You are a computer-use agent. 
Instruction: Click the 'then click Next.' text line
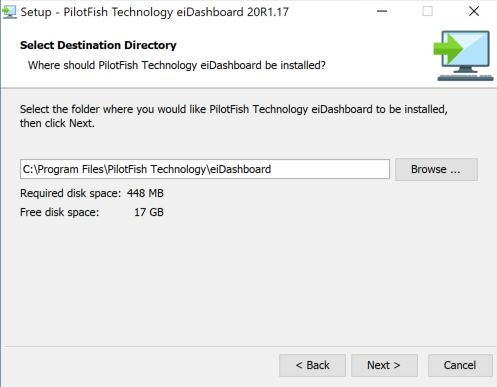[x=57, y=123]
